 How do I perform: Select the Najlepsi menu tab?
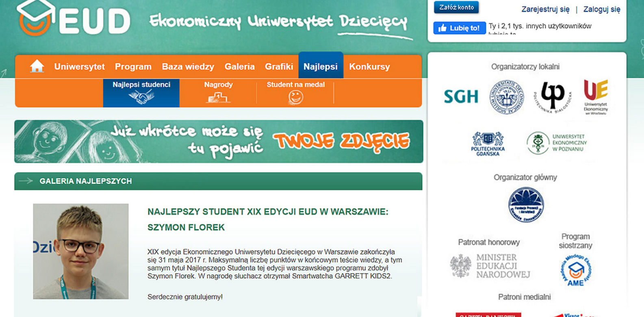click(321, 65)
